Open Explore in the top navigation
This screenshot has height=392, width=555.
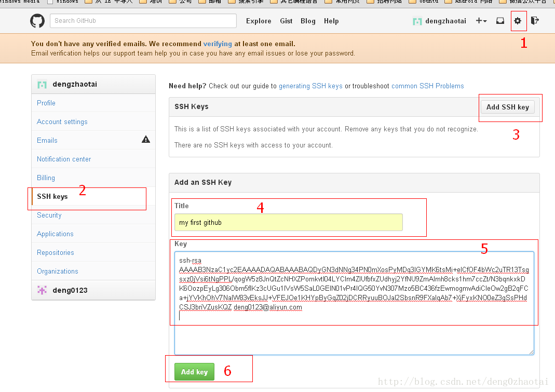point(259,21)
